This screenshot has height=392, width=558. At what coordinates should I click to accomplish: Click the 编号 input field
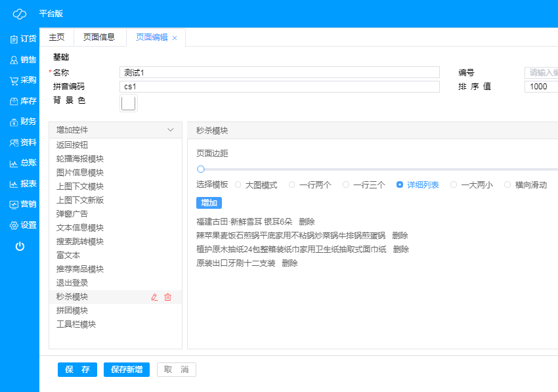coord(542,73)
